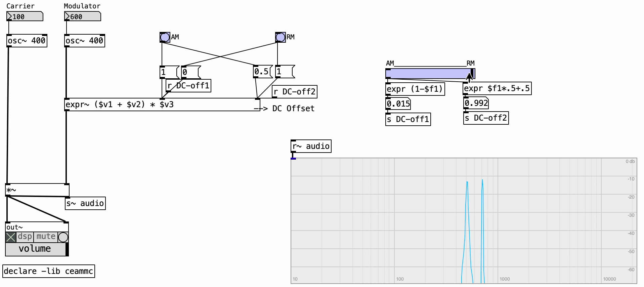
Task: Select the Carrier number box showing 100
Action: coord(25,16)
